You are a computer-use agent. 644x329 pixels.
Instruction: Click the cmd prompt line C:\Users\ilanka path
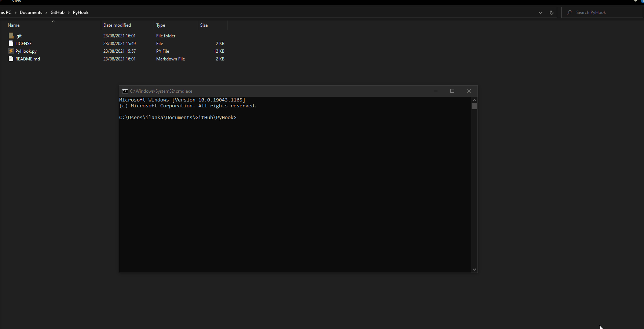pos(178,118)
